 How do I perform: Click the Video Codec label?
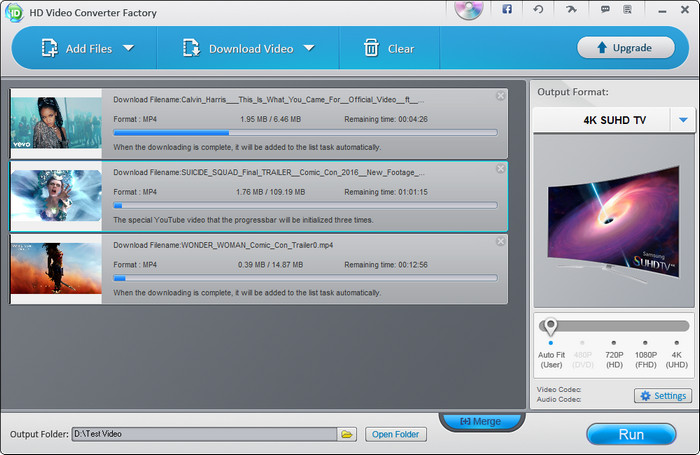coord(559,389)
